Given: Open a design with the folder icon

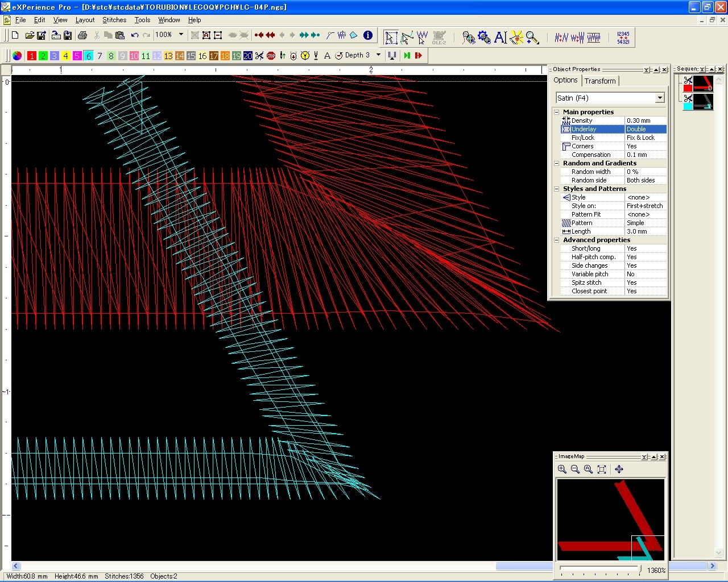Looking at the screenshot, I should tap(30, 35).
